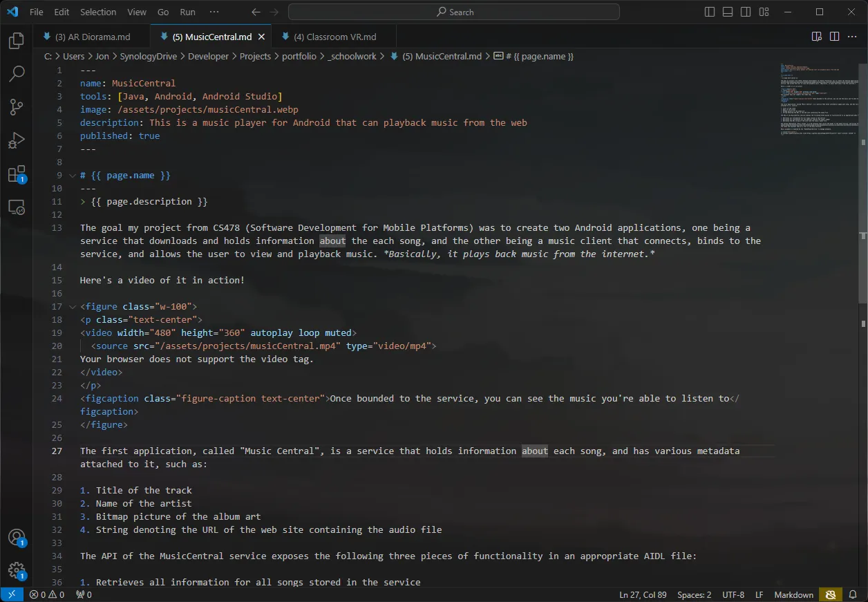Click the '(5) MusicCentral.md' breadcrumb
Screen dimensions: 868x602
tap(442, 57)
